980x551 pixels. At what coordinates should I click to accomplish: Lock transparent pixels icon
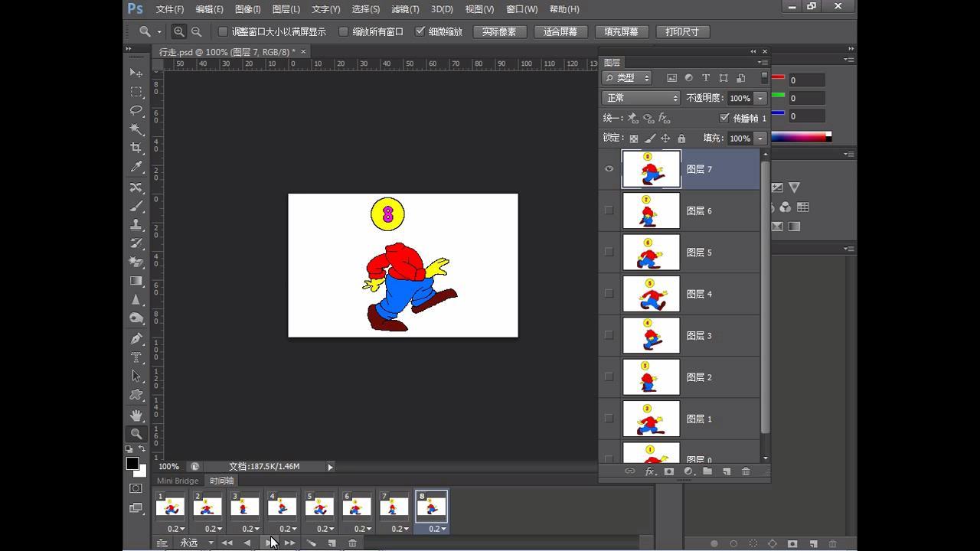click(x=633, y=139)
